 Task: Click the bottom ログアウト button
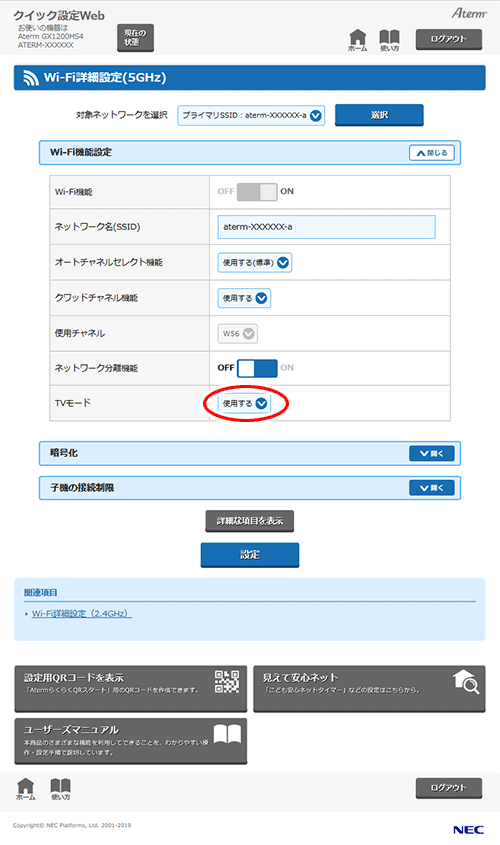448,788
